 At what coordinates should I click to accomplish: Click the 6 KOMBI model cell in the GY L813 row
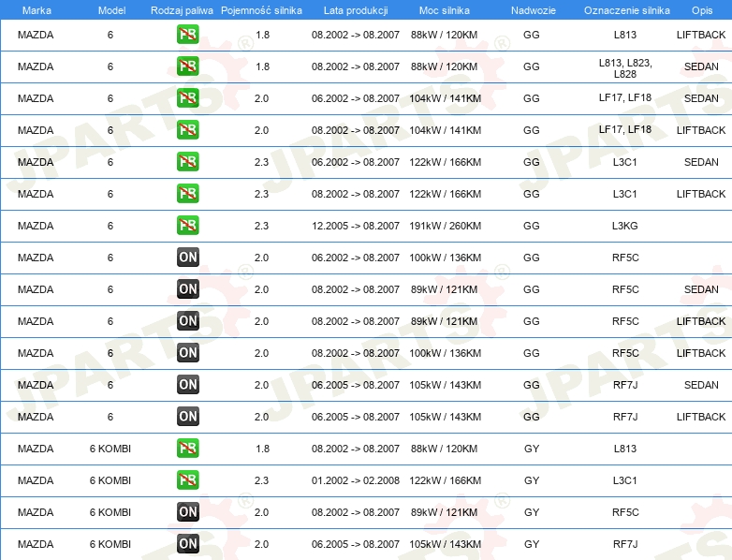[x=110, y=449]
